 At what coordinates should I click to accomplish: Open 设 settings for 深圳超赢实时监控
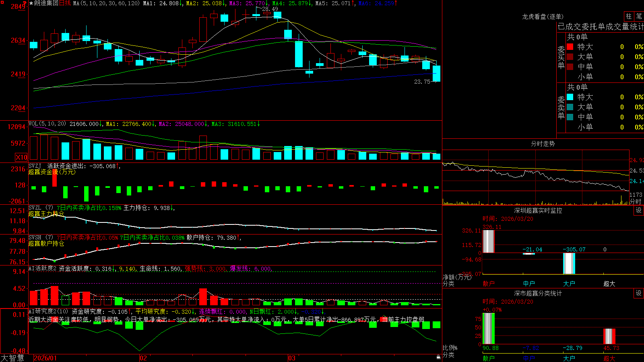pyautogui.click(x=639, y=210)
